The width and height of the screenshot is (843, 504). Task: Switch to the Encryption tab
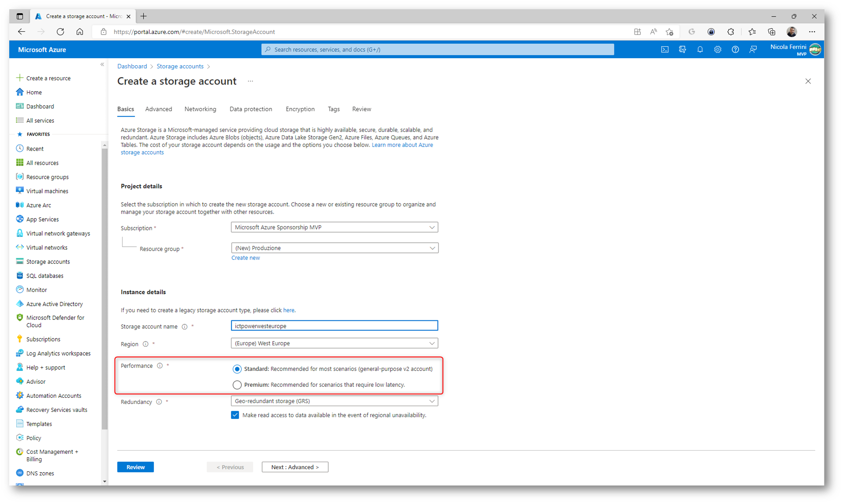coord(300,109)
